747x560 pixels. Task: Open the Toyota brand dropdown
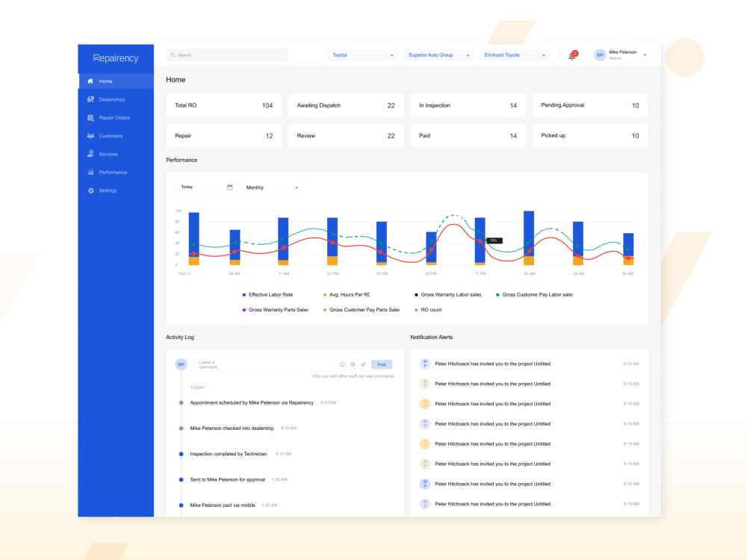pyautogui.click(x=362, y=55)
